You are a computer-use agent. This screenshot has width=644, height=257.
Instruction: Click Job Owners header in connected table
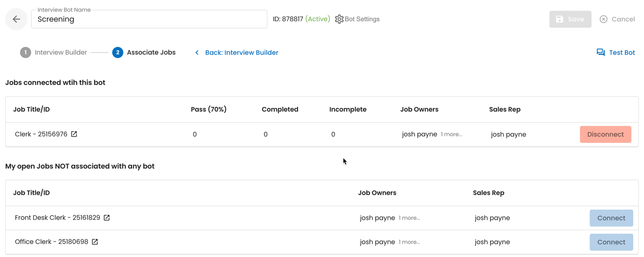pyautogui.click(x=419, y=109)
